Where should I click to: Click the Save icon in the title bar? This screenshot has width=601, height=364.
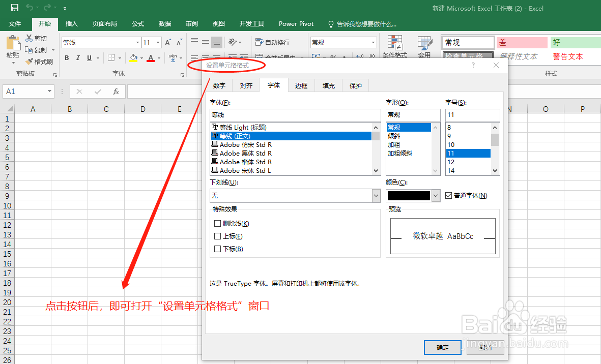pos(15,8)
